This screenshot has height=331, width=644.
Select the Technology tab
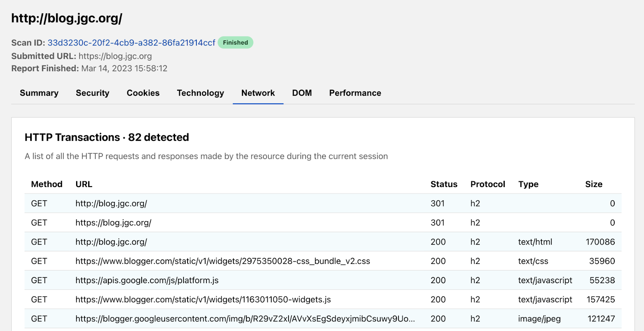[200, 93]
